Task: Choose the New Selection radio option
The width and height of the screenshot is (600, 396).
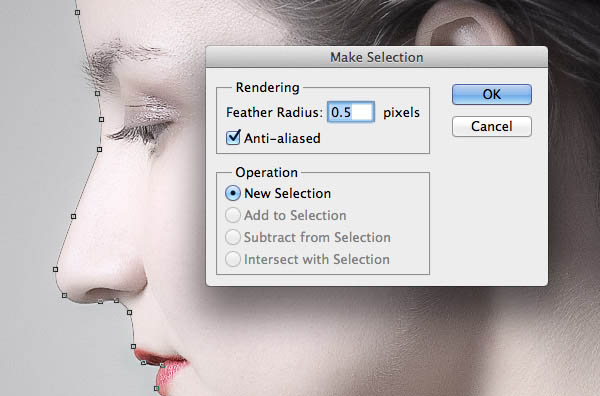Action: point(233,193)
